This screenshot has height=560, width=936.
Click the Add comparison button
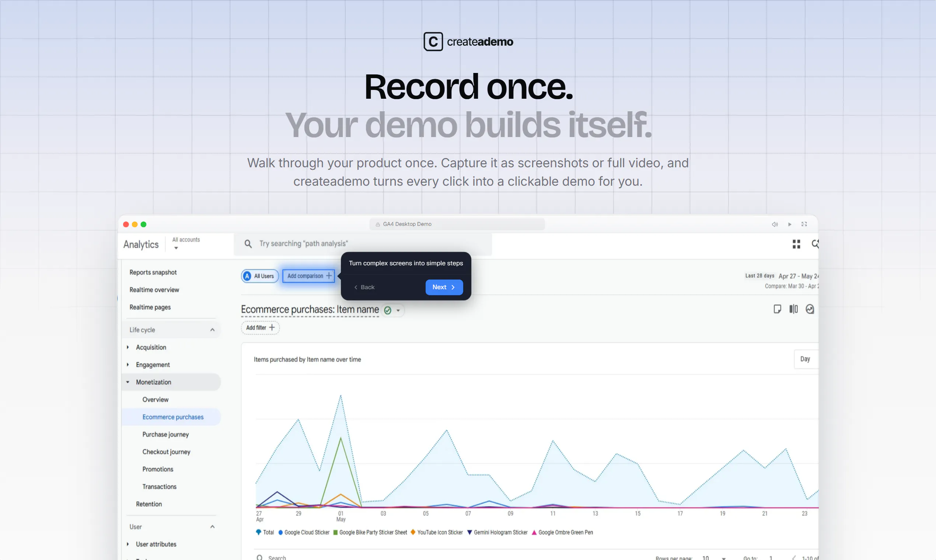309,276
